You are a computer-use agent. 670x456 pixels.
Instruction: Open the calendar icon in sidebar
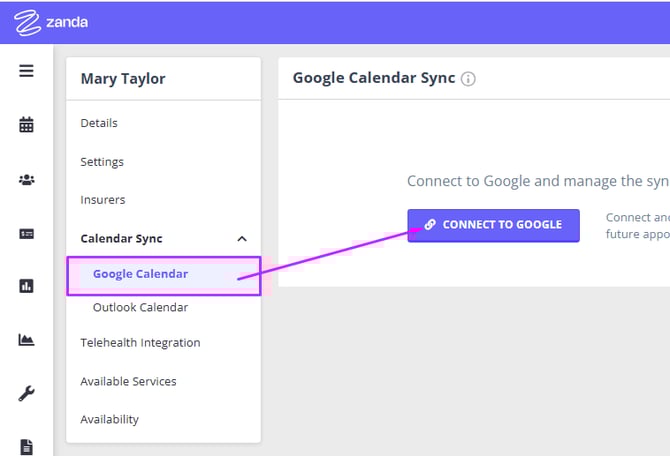pos(26,125)
